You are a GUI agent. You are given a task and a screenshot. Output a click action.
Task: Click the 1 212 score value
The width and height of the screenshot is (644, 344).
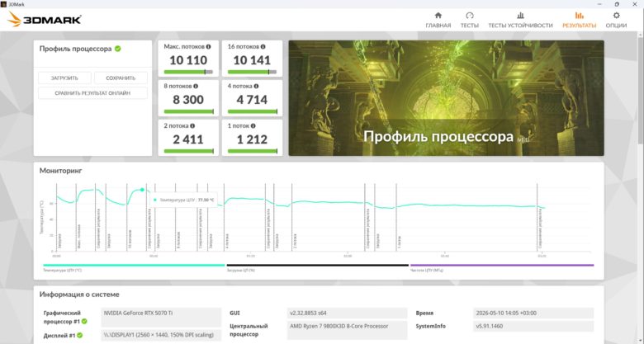(x=252, y=139)
